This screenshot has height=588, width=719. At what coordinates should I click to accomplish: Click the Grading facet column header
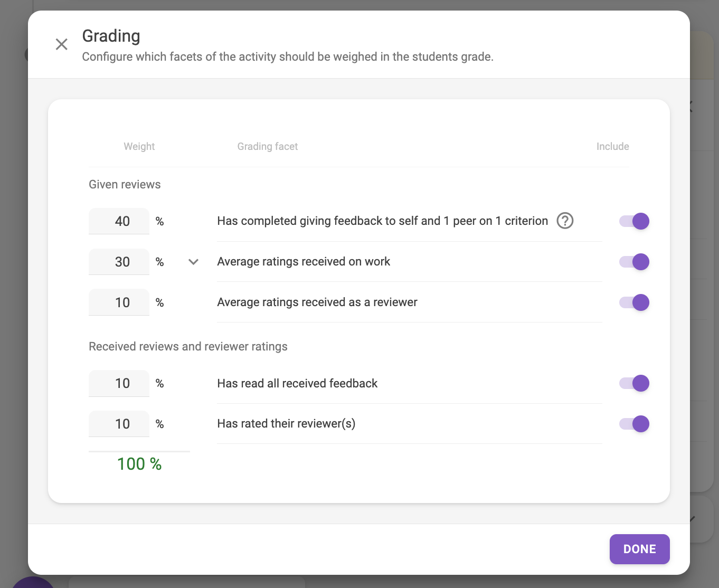coord(268,146)
